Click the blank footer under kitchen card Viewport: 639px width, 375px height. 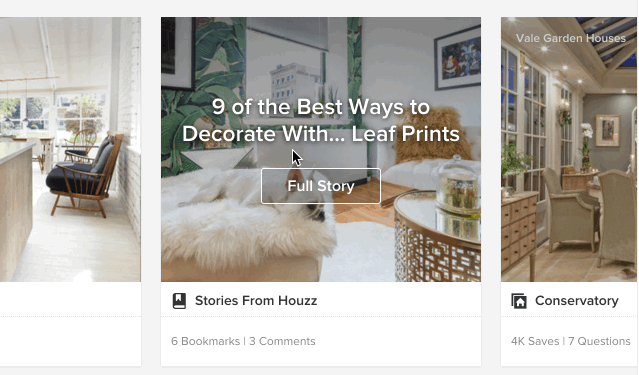coord(71,324)
